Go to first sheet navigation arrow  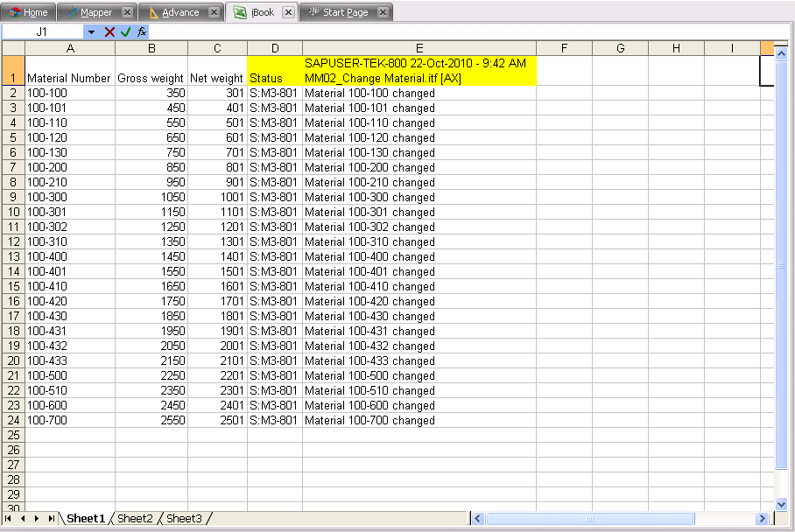coord(9,519)
